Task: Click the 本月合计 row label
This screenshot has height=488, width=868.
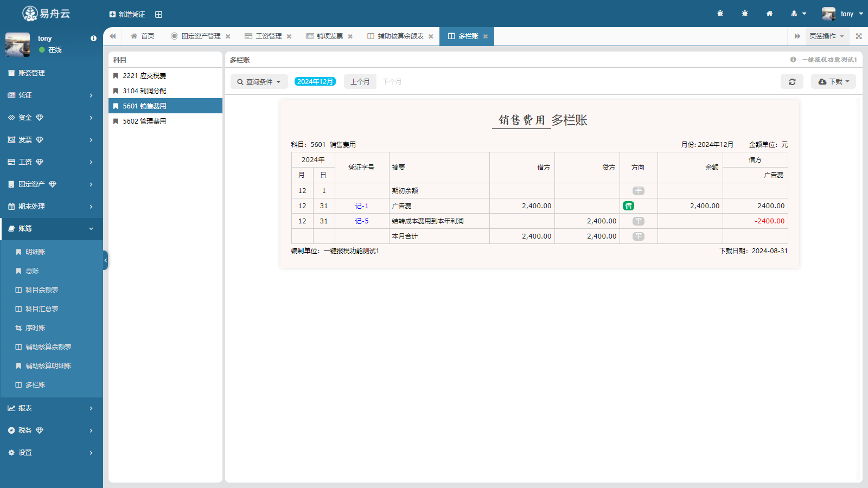Action: (x=405, y=236)
